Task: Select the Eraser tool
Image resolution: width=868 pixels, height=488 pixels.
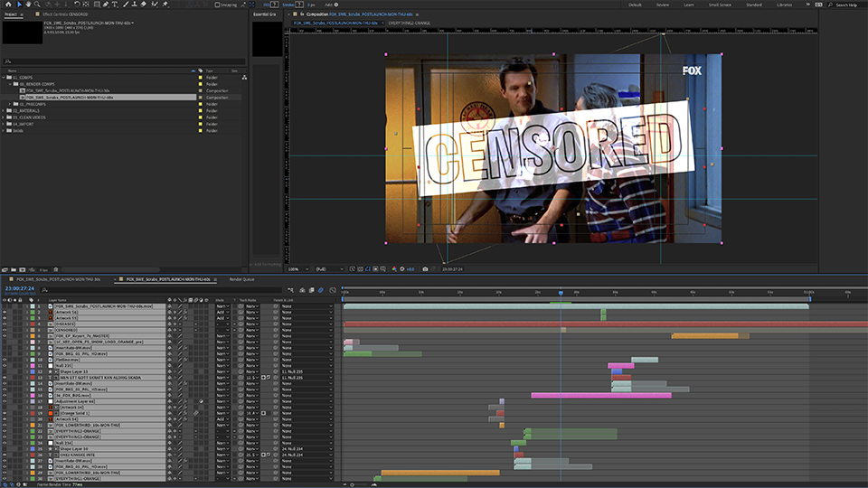Action: (144, 5)
